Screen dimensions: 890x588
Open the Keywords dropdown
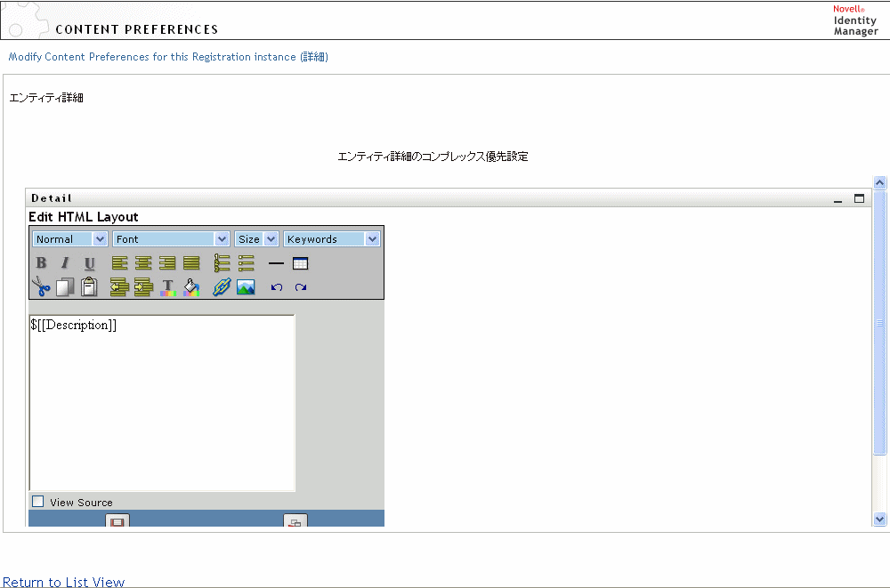pyautogui.click(x=331, y=239)
